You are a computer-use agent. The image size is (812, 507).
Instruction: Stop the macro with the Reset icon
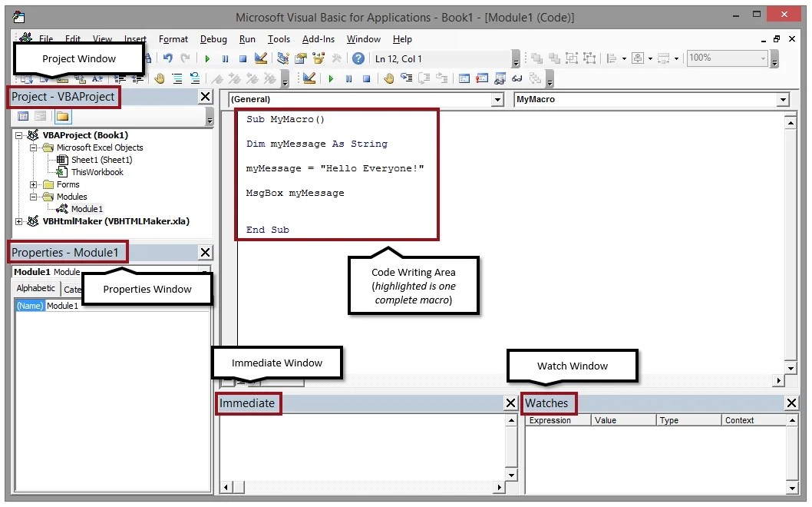click(x=243, y=58)
